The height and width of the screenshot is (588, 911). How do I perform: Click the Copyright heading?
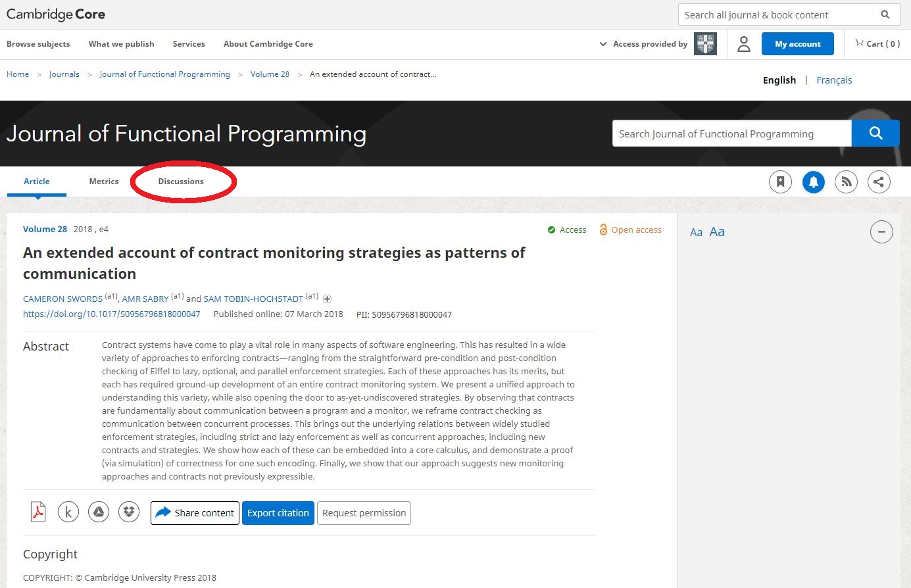coord(50,554)
